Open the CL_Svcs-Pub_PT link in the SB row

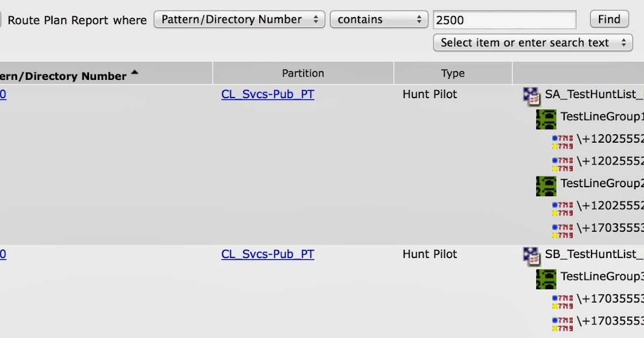pyautogui.click(x=268, y=254)
